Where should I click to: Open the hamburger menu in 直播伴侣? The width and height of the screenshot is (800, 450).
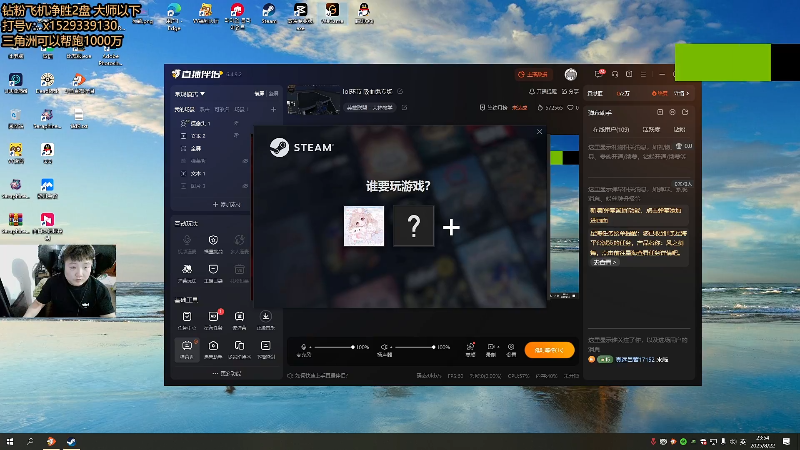point(643,74)
